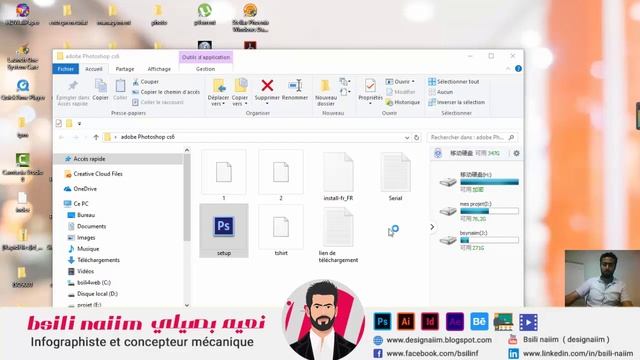This screenshot has width=640, height=360.
Task: Select the file named 1
Action: tap(224, 176)
